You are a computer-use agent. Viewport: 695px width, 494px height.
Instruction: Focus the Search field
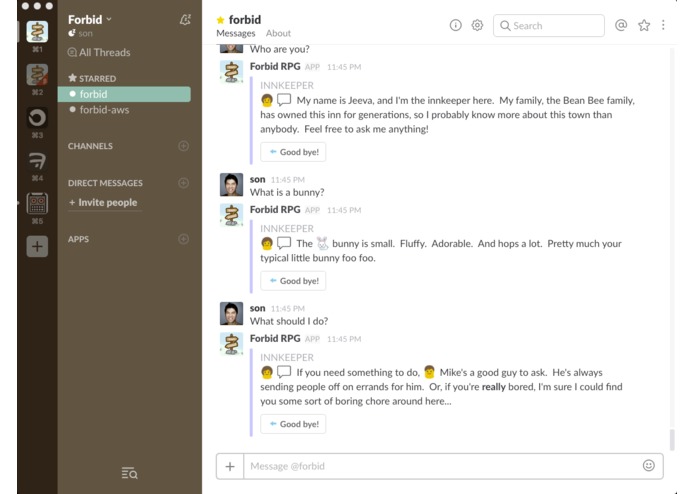click(549, 26)
